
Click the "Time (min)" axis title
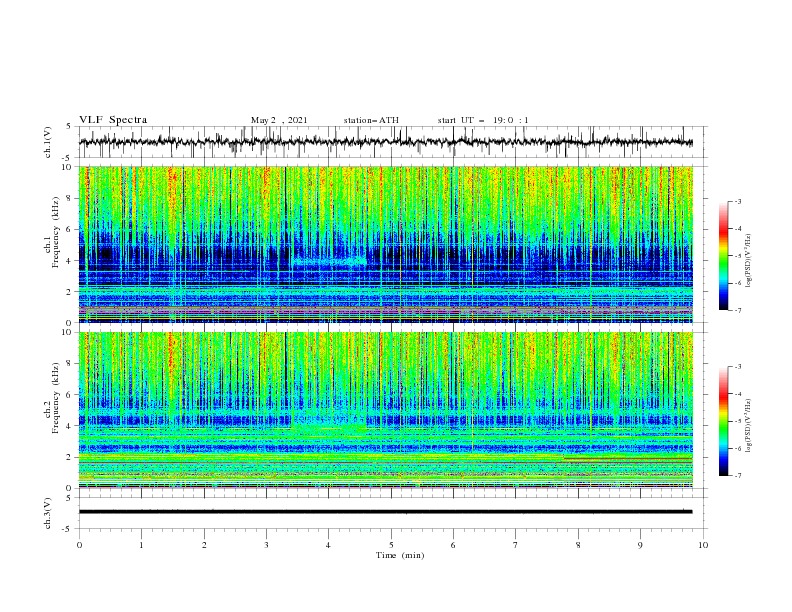click(x=400, y=555)
